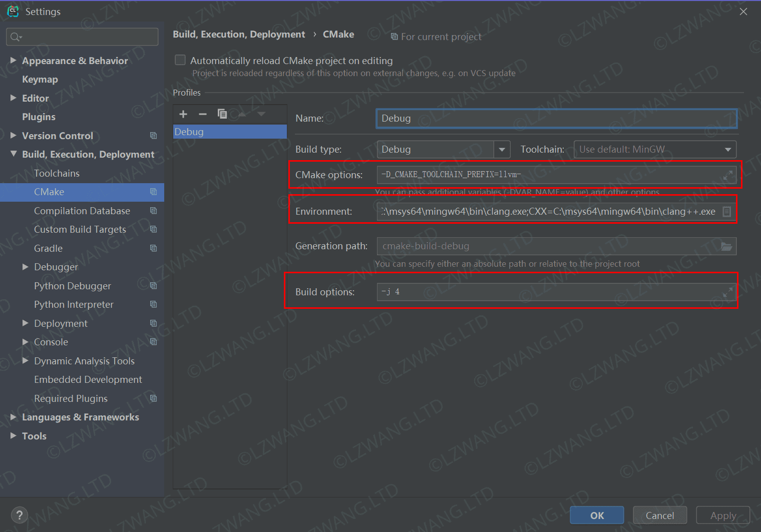
Task: Click project-level icon beside Custom Build Targets
Action: coord(153,229)
